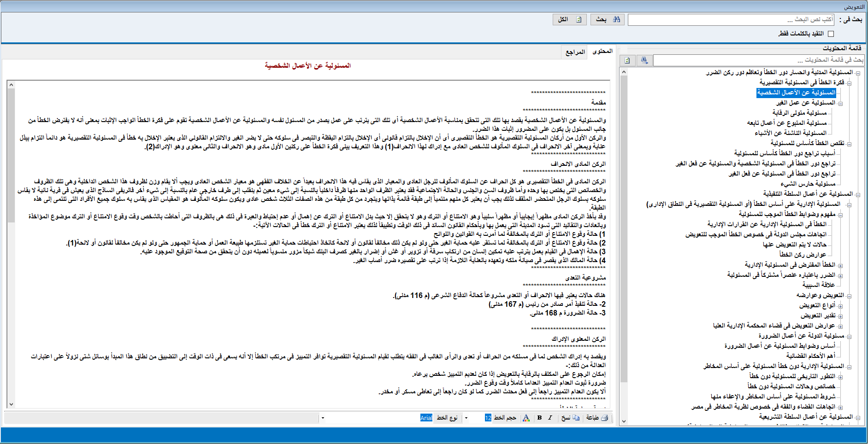Click the binoculars search button labeled بحث
The width and height of the screenshot is (868, 444).
(x=608, y=19)
